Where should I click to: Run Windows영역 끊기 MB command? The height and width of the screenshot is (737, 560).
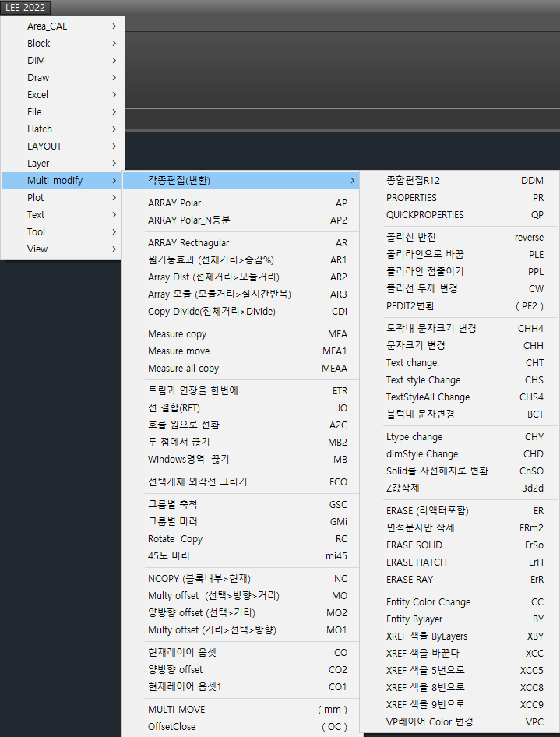tap(241, 460)
